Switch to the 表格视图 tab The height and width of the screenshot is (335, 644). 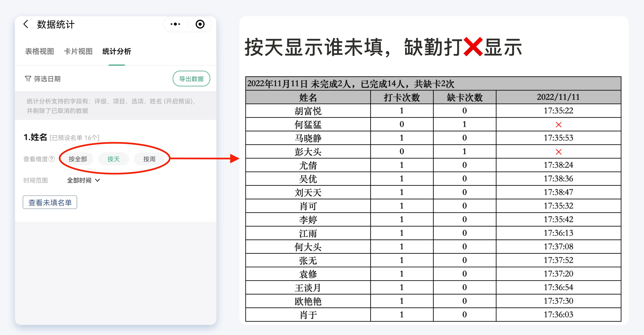(39, 52)
